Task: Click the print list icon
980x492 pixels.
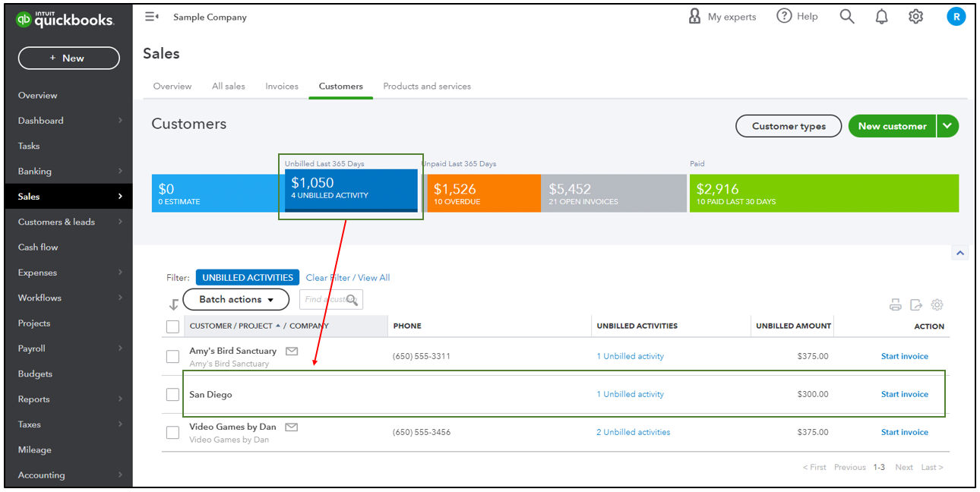Action: (896, 305)
